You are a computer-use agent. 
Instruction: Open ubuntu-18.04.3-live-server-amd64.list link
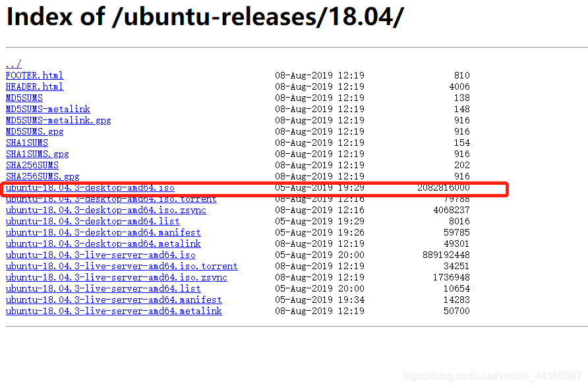pyautogui.click(x=103, y=289)
